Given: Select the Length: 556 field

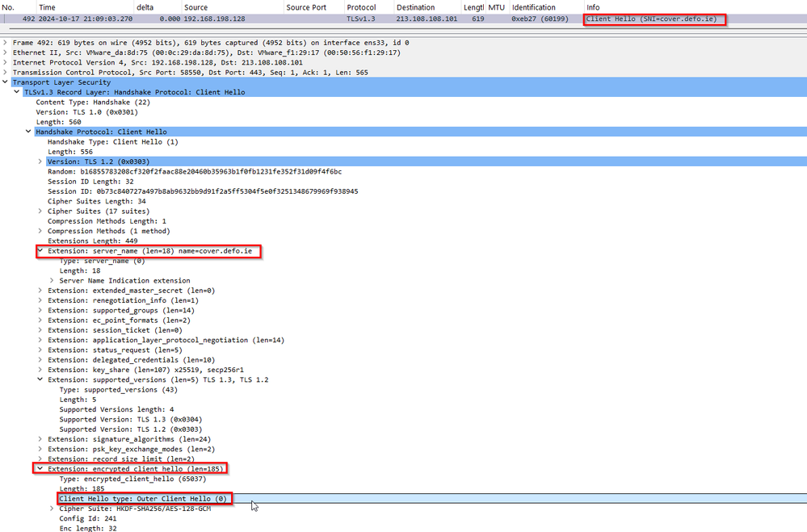Looking at the screenshot, I should click(x=70, y=152).
